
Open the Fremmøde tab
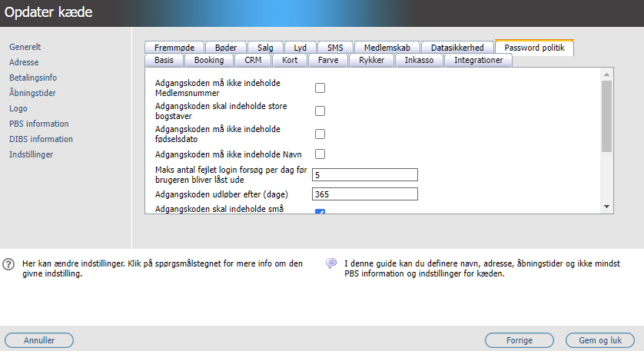pyautogui.click(x=174, y=48)
